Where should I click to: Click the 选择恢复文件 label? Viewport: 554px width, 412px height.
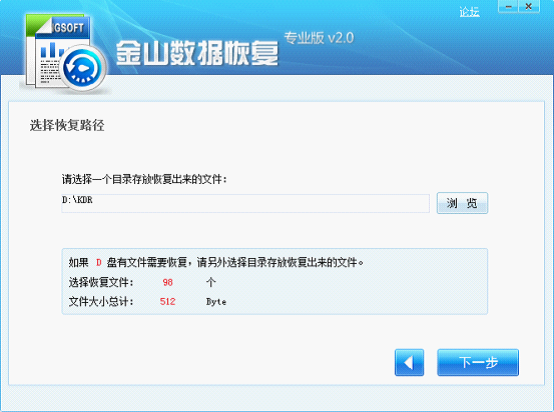pyautogui.click(x=101, y=282)
